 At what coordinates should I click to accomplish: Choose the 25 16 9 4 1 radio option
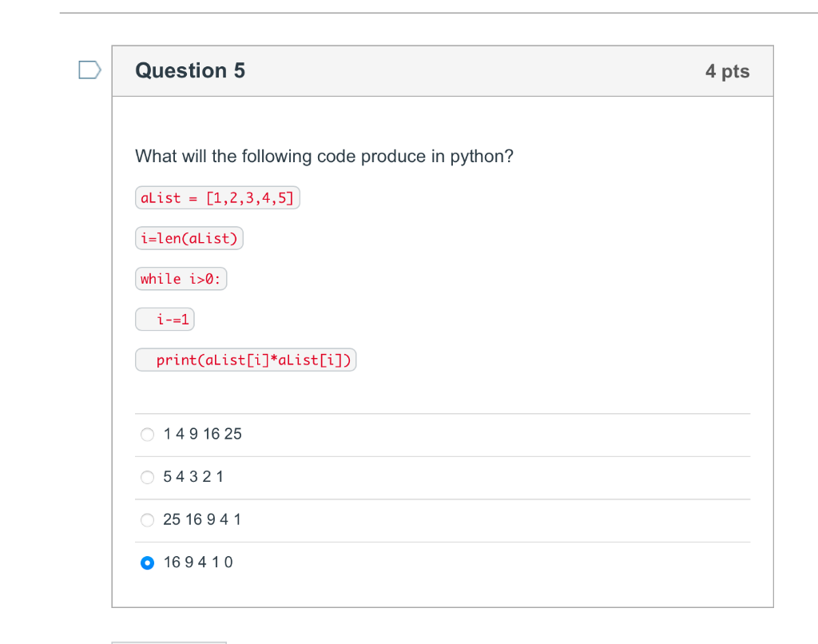pos(148,520)
